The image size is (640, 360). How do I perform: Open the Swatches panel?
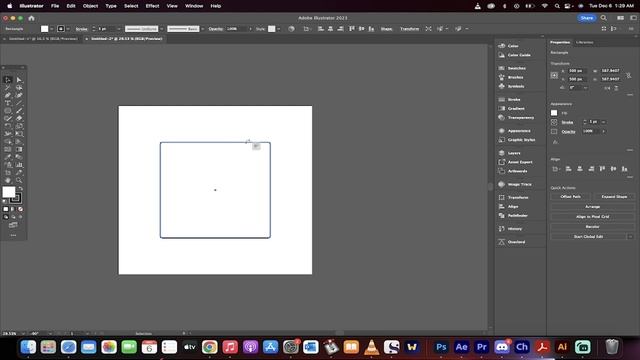516,68
